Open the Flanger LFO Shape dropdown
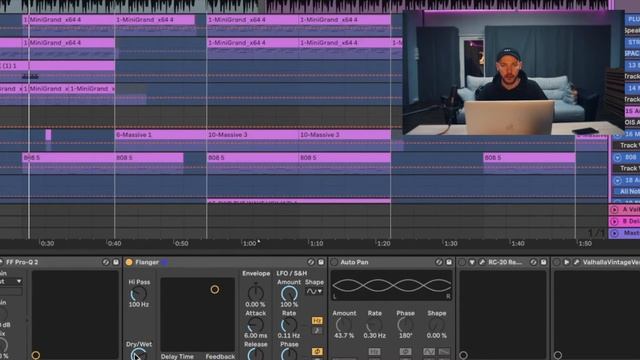The image size is (640, 360). [x=314, y=291]
